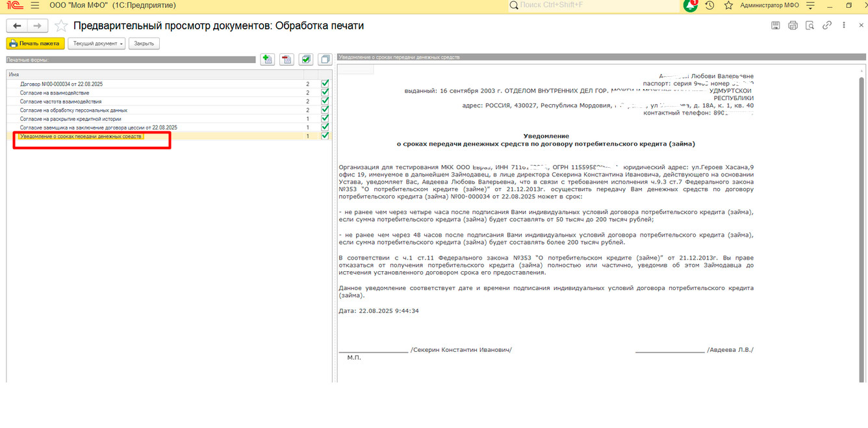Click signature name /Авдеева Л.В./

[x=730, y=350]
